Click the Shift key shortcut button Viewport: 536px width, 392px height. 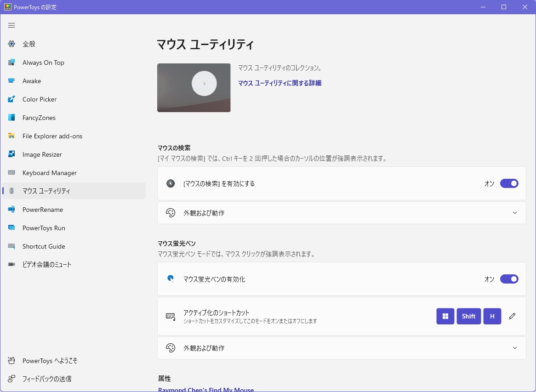[x=469, y=316]
